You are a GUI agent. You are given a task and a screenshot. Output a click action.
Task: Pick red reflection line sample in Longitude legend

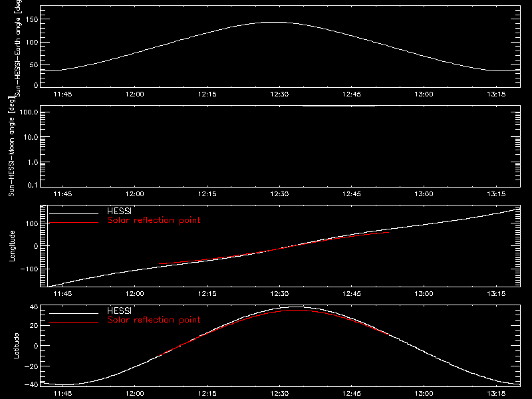tap(74, 223)
